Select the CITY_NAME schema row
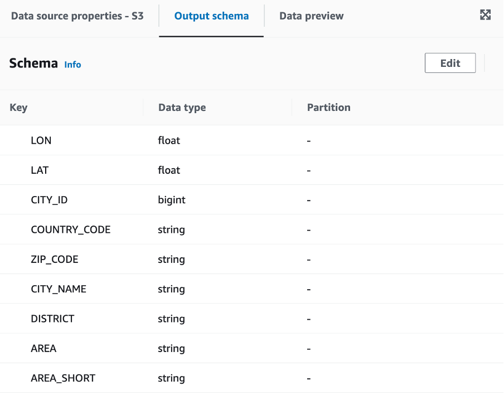504x420 pixels. 251,289
